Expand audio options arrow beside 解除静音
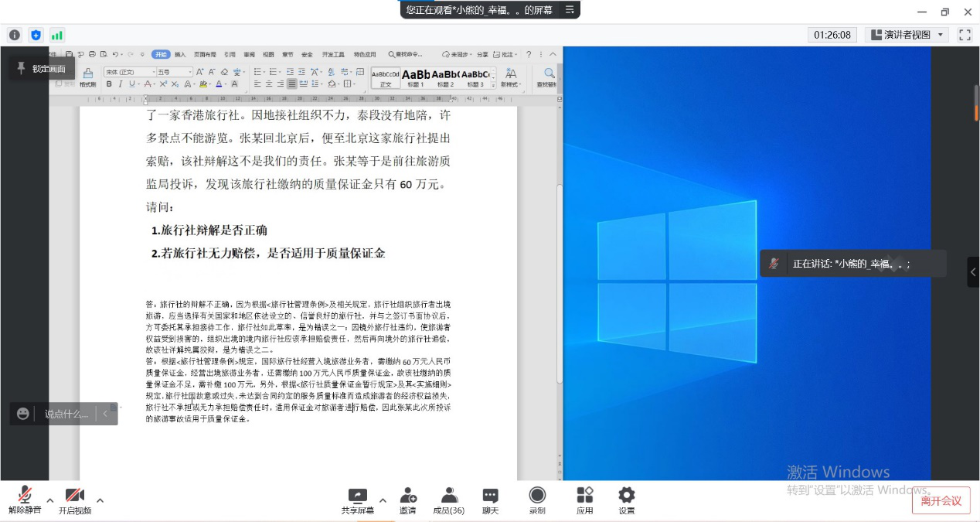Image resolution: width=980 pixels, height=522 pixels. pos(50,500)
